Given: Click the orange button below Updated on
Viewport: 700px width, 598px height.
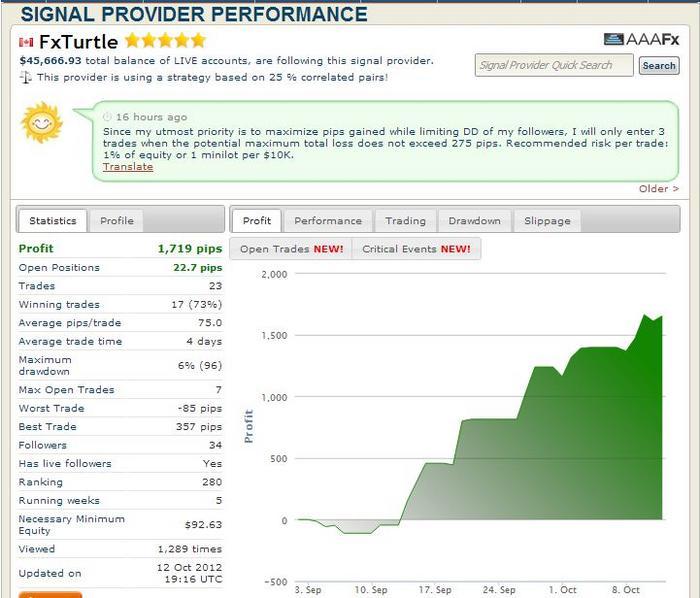Looking at the screenshot, I should pos(50,595).
